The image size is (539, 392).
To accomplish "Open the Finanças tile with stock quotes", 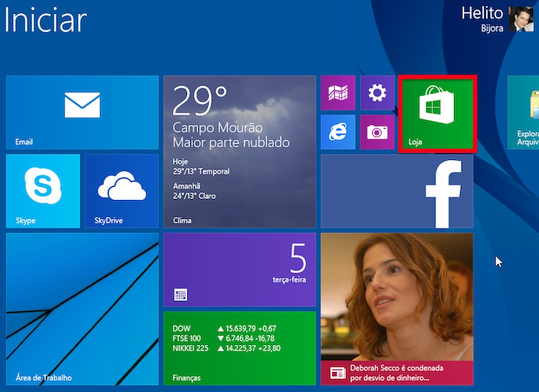I will pos(239,348).
